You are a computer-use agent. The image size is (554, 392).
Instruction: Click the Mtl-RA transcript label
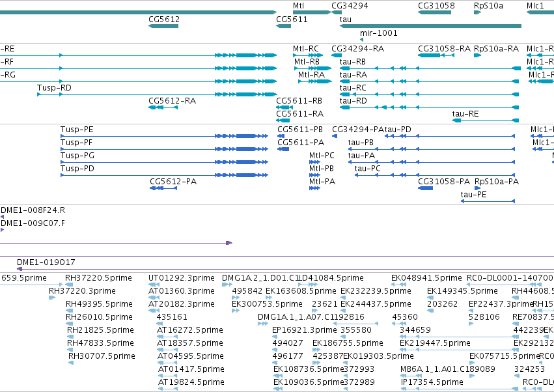(x=311, y=75)
